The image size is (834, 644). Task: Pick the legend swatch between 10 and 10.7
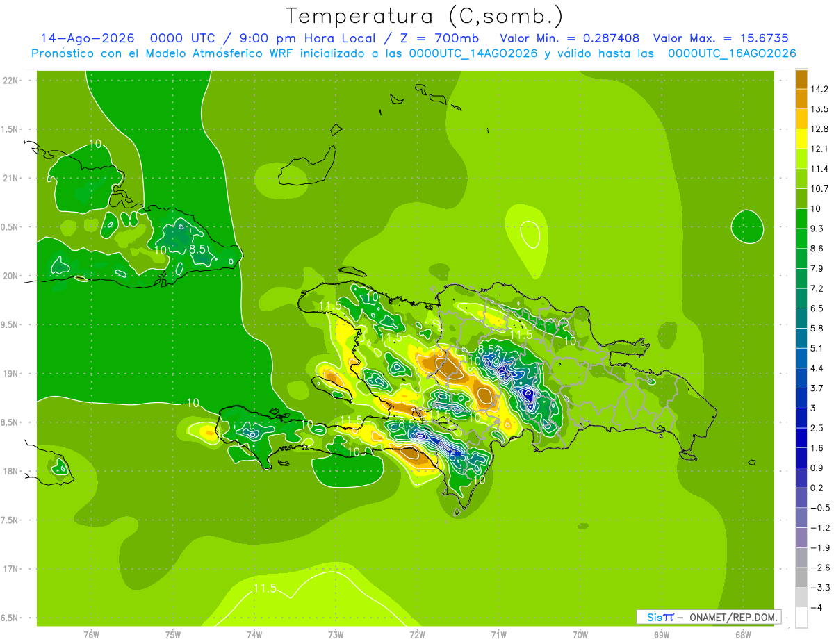tap(801, 198)
